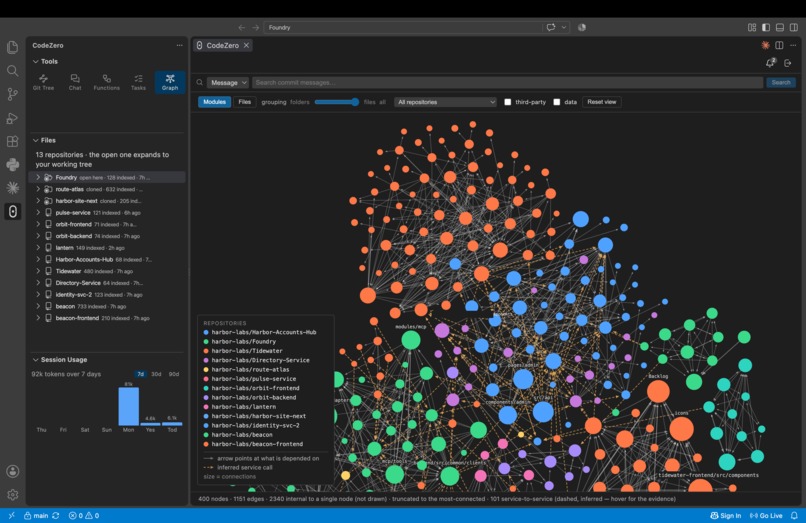
Task: Click the main branch indicator
Action: click(35, 515)
